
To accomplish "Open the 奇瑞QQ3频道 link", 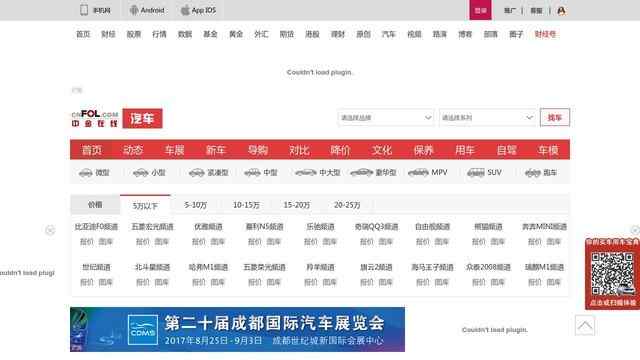I will [376, 227].
